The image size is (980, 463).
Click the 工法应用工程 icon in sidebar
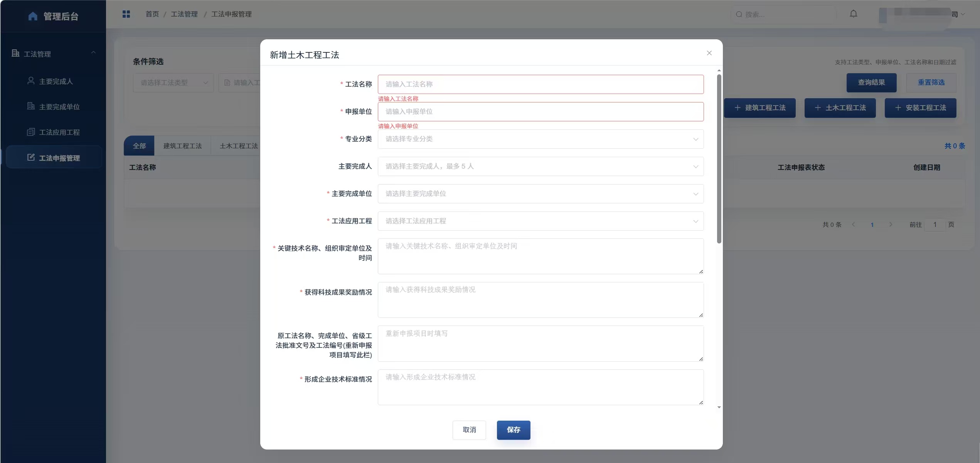click(31, 132)
